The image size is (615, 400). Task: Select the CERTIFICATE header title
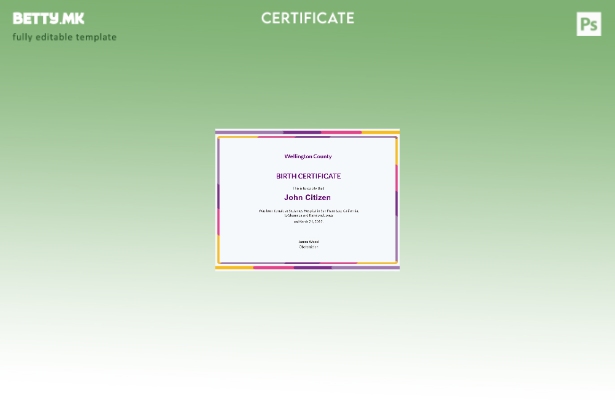307,18
